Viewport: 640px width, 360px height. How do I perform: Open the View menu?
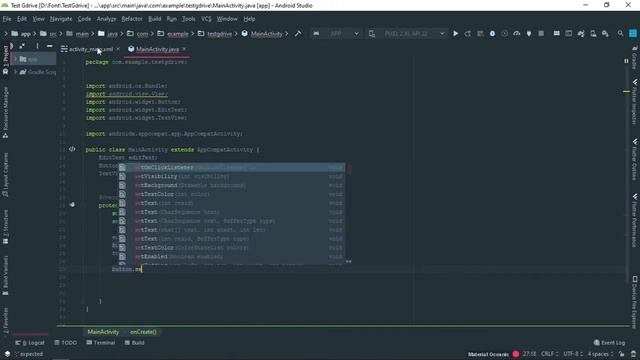tap(38, 19)
